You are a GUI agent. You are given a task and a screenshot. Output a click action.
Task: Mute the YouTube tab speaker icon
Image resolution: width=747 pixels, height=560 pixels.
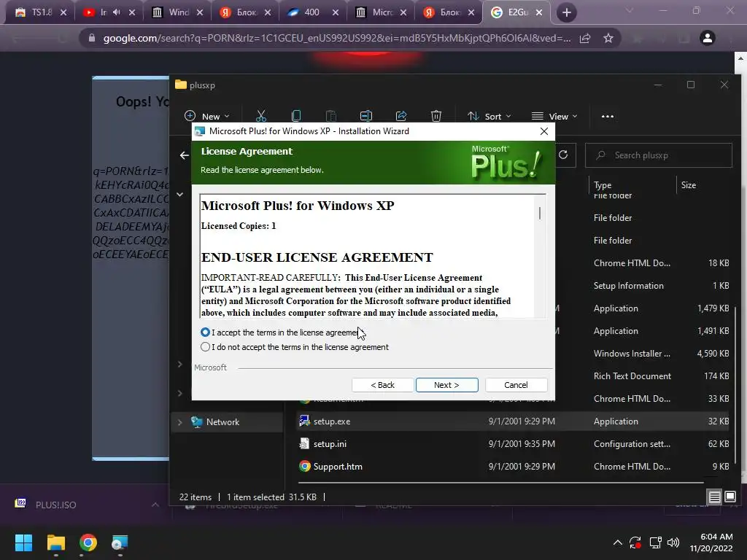click(x=116, y=12)
